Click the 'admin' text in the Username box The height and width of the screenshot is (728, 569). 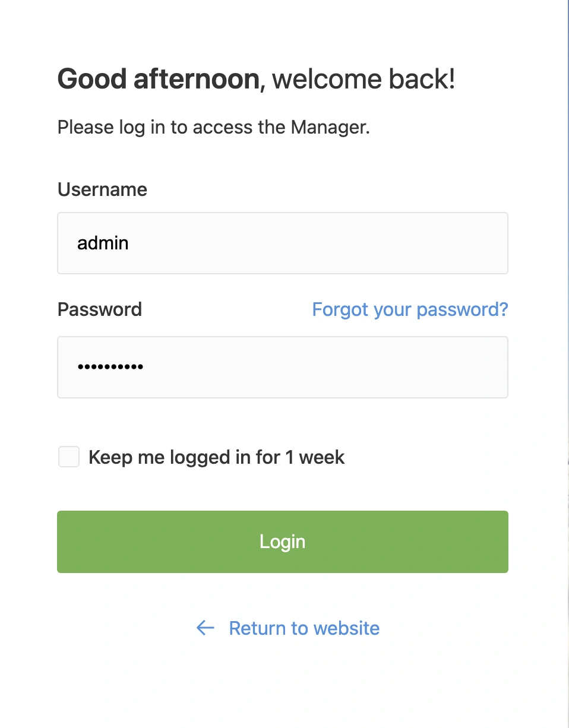click(x=103, y=243)
